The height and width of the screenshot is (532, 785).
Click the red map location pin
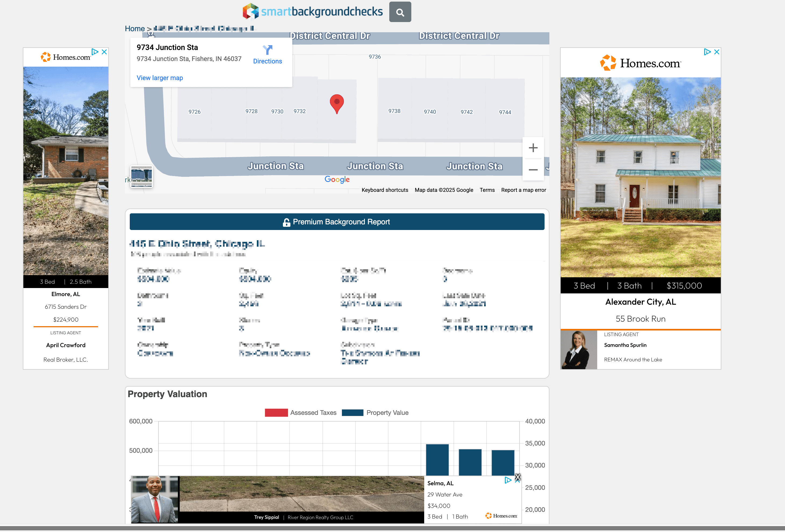336,103
